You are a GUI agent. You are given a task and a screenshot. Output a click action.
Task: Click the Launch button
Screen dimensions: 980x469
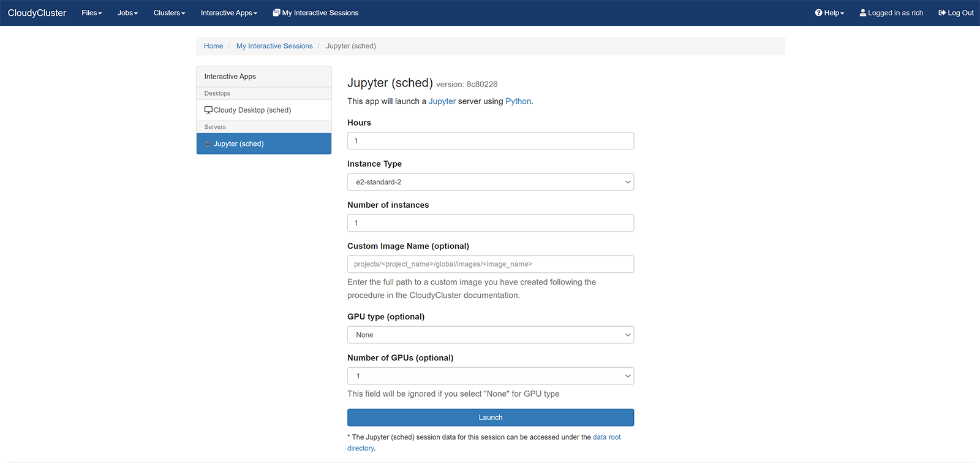[x=491, y=418]
